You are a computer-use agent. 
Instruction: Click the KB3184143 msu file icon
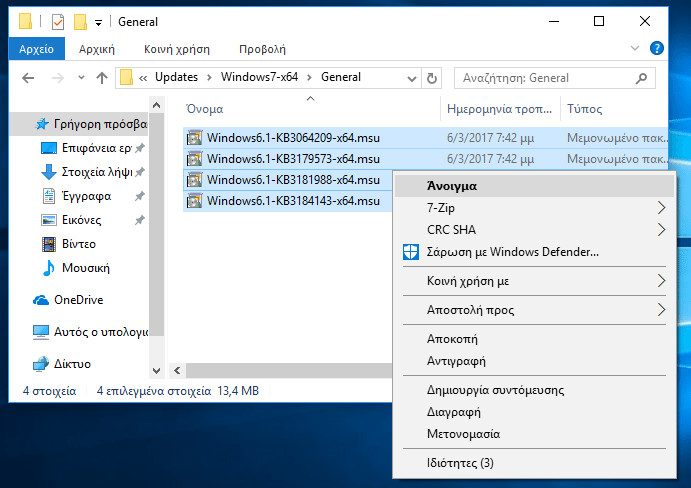coord(194,201)
